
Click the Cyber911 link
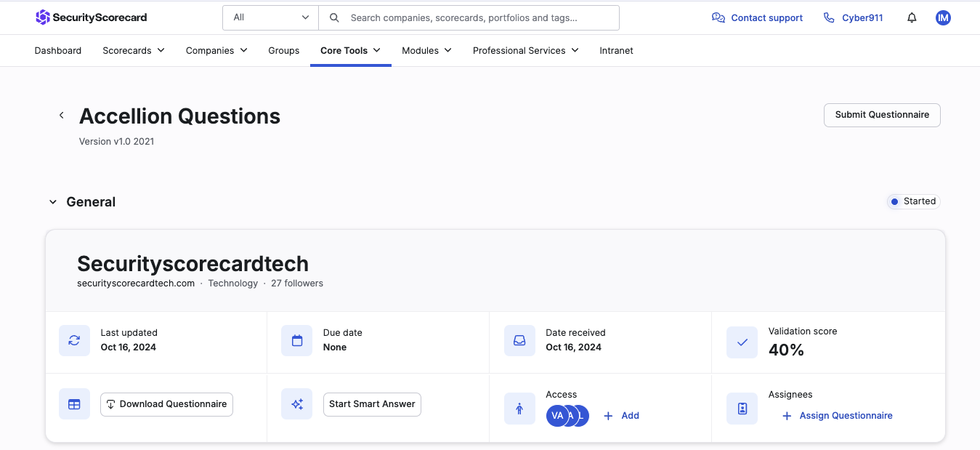coord(862,17)
